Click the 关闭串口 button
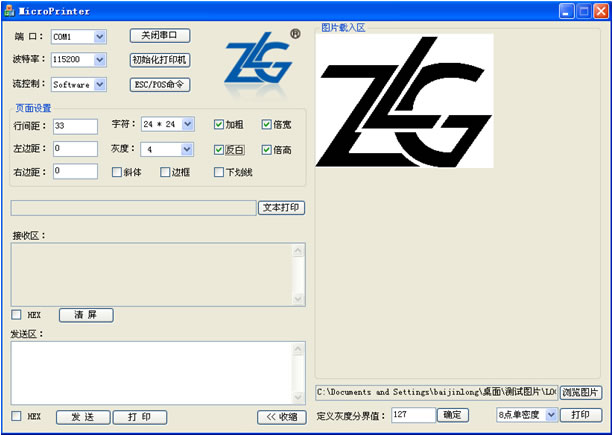Image resolution: width=613 pixels, height=435 pixels. 160,35
